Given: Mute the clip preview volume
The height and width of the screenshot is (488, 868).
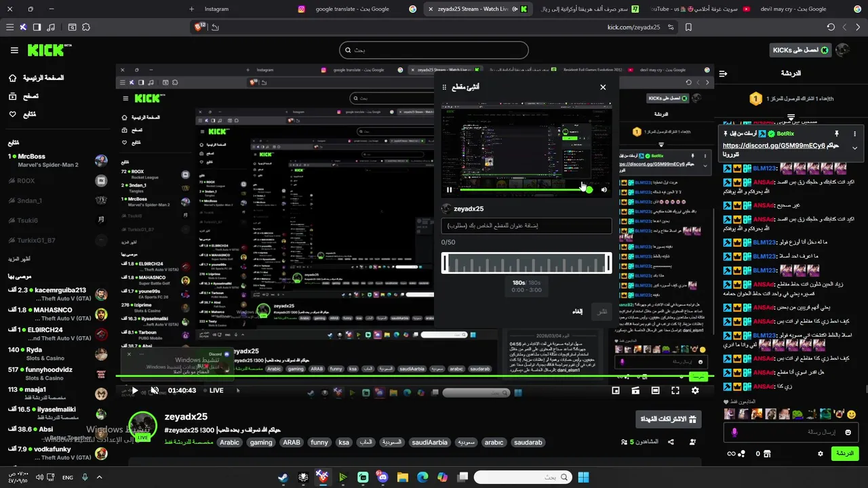Looking at the screenshot, I should click(x=604, y=190).
